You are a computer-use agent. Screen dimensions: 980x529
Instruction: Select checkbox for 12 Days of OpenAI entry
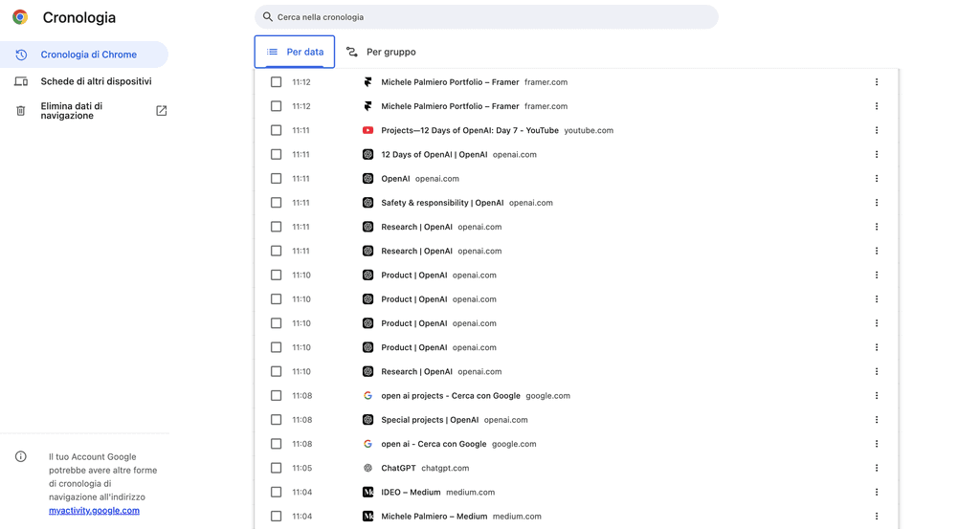pos(276,154)
